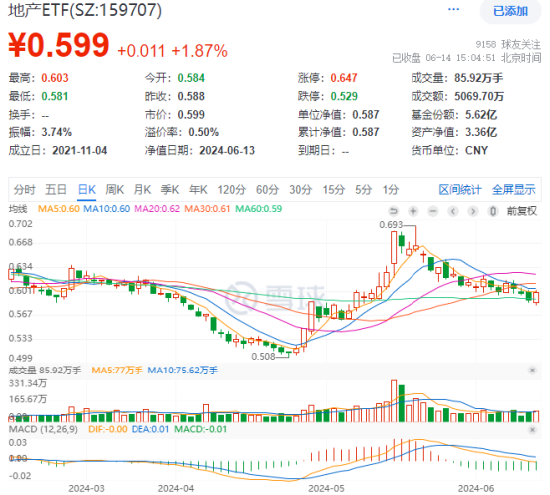Click the 今开 0.584 value
This screenshot has width=550, height=495.
[191, 78]
